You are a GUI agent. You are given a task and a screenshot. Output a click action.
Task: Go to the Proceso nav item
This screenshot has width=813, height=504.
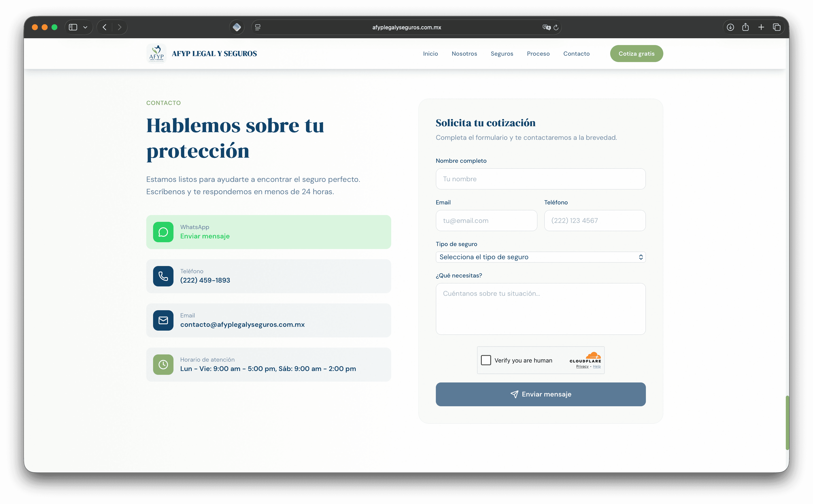tap(538, 54)
